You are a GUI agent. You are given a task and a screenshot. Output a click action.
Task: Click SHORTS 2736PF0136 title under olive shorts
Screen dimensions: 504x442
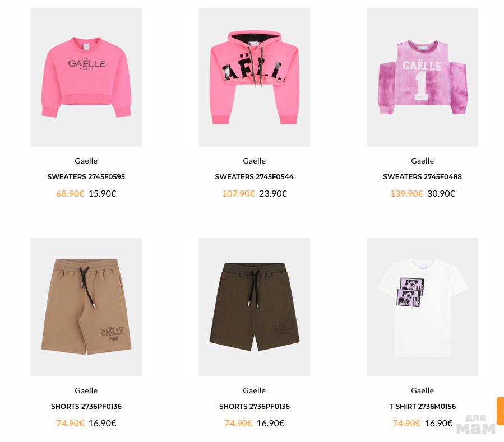pos(255,406)
